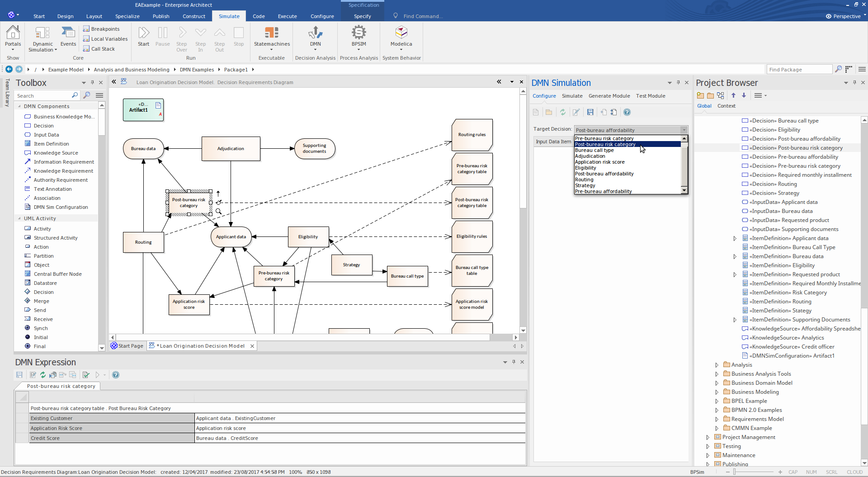The height and width of the screenshot is (477, 868).
Task: Open the Modelica system behavior icon
Action: [401, 36]
